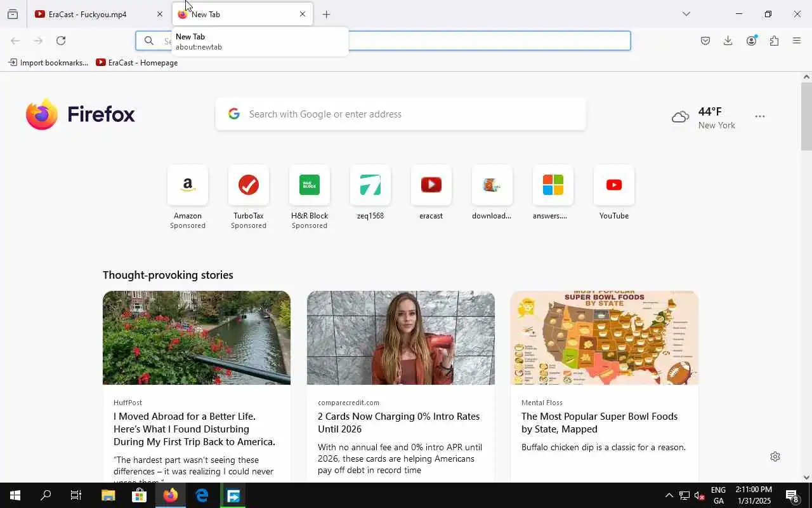Viewport: 812px width, 508px height.
Task: Click Import bookmarks in bookmarks bar
Action: [x=48, y=63]
